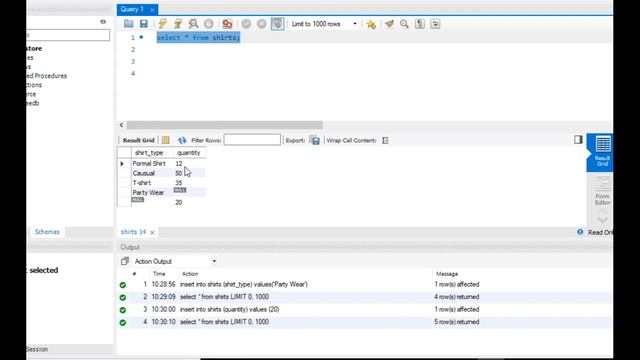640x360 pixels.
Task: Switch to the Query 1 tab
Action: [132, 9]
